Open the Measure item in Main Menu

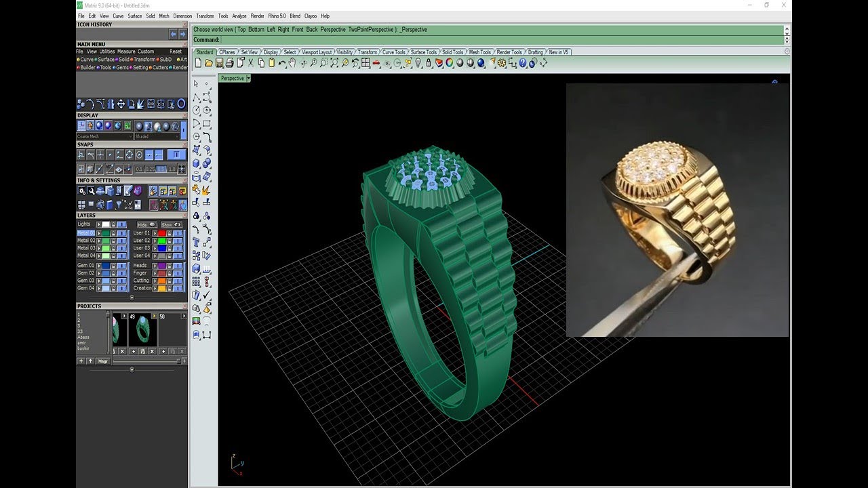click(126, 52)
